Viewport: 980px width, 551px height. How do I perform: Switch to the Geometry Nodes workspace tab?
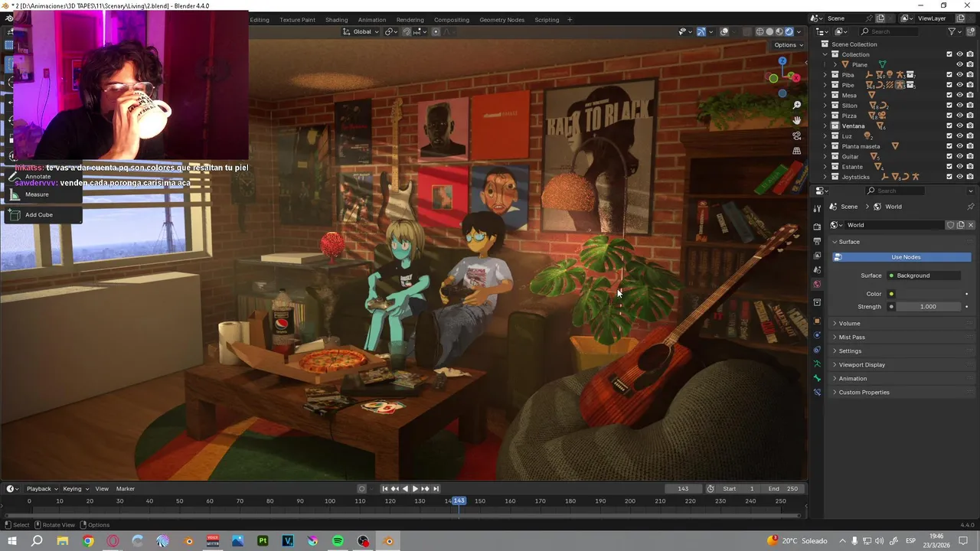pos(502,20)
